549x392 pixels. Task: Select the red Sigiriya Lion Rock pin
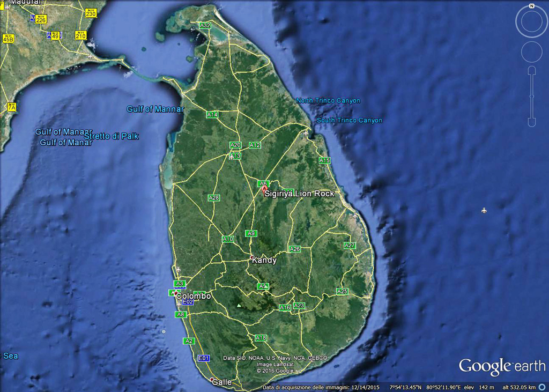point(264,189)
